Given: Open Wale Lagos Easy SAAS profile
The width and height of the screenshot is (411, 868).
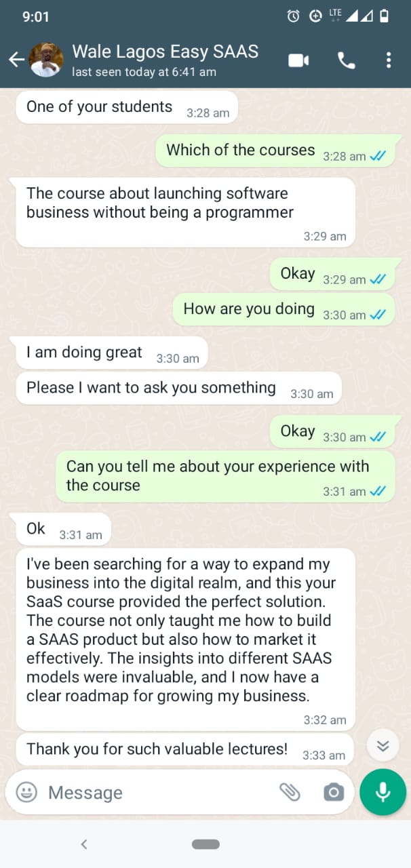Looking at the screenshot, I should [165, 52].
